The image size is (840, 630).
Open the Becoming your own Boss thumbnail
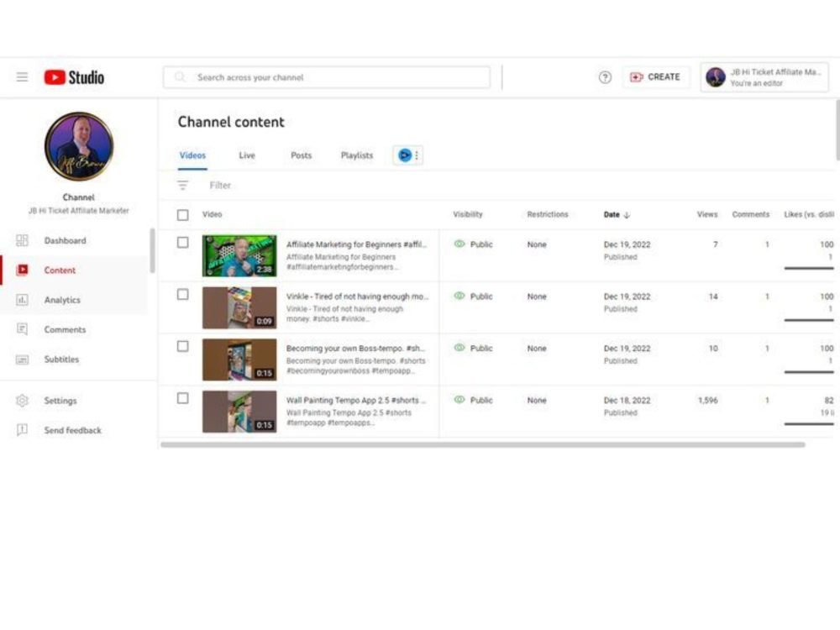pos(239,360)
